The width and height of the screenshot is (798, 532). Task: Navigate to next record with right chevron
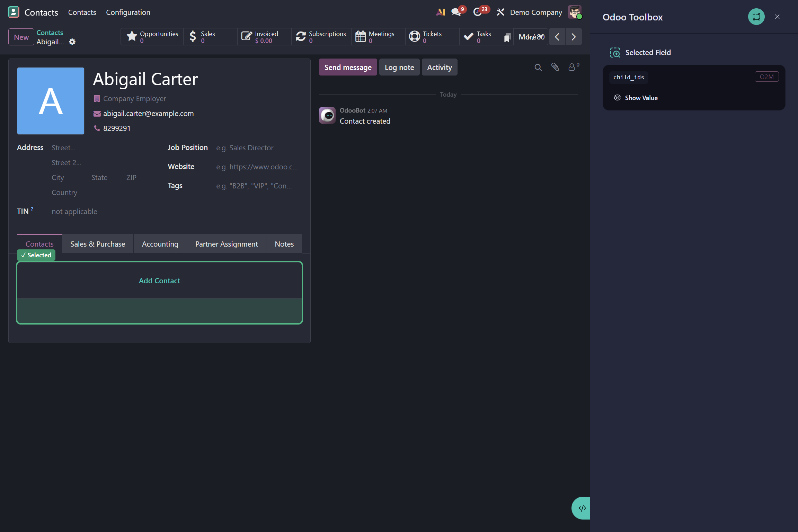click(574, 37)
